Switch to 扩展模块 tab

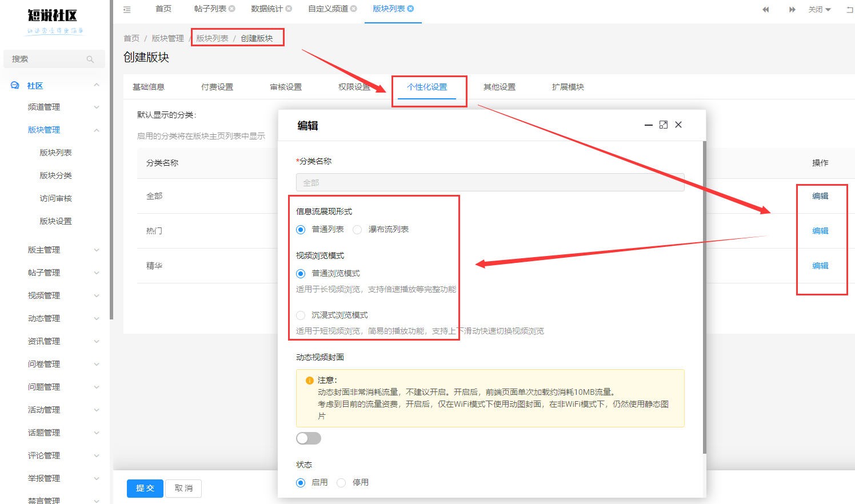[x=568, y=87]
